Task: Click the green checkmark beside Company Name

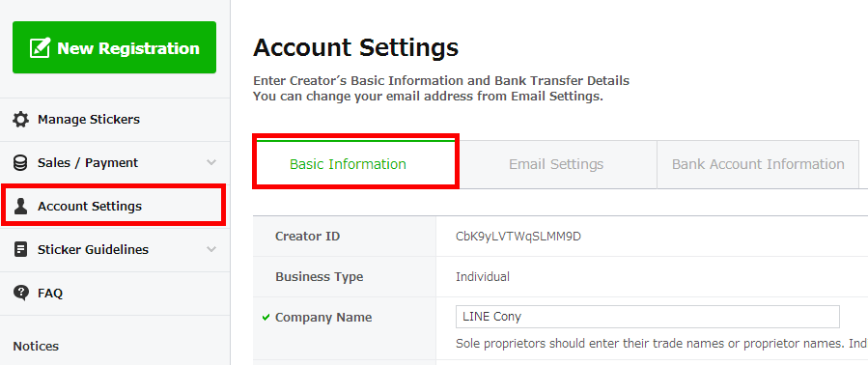Action: coord(266,318)
